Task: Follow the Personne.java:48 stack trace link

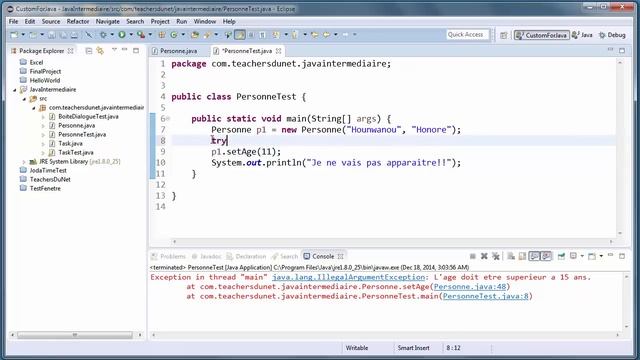Action: pyautogui.click(x=470, y=287)
